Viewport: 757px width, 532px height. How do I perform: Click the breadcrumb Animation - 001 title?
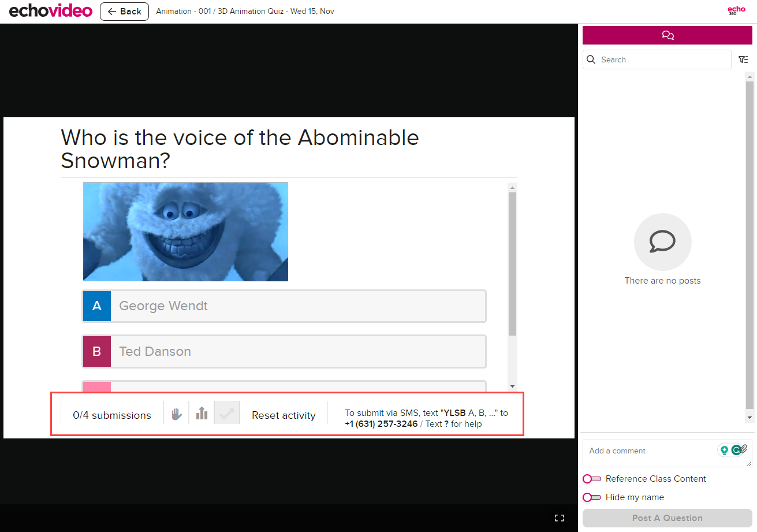(245, 12)
